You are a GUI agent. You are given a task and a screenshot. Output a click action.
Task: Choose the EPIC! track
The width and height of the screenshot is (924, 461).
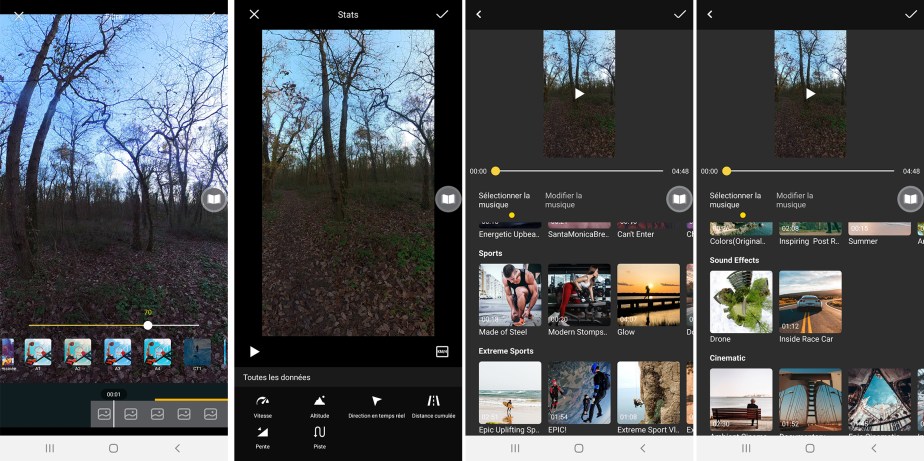click(579, 398)
